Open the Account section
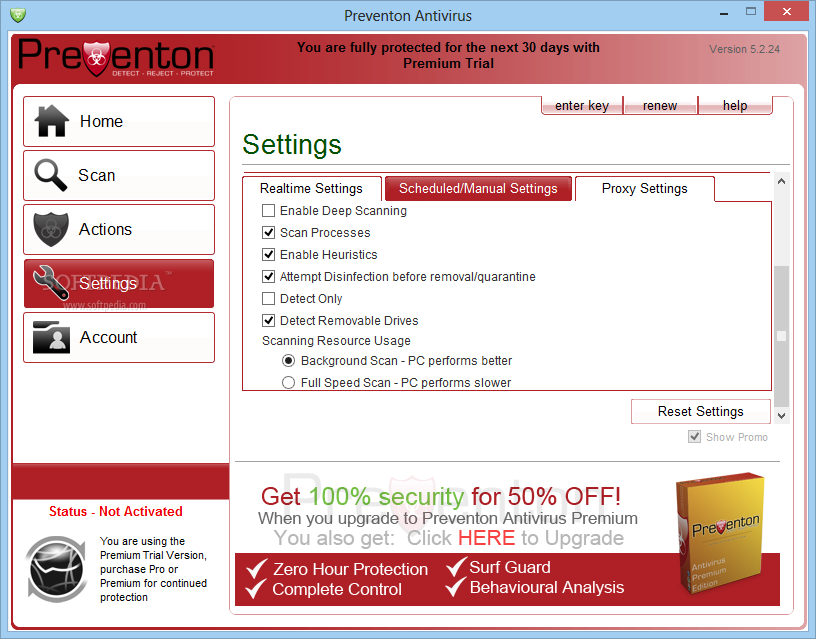The image size is (816, 639). [x=119, y=337]
